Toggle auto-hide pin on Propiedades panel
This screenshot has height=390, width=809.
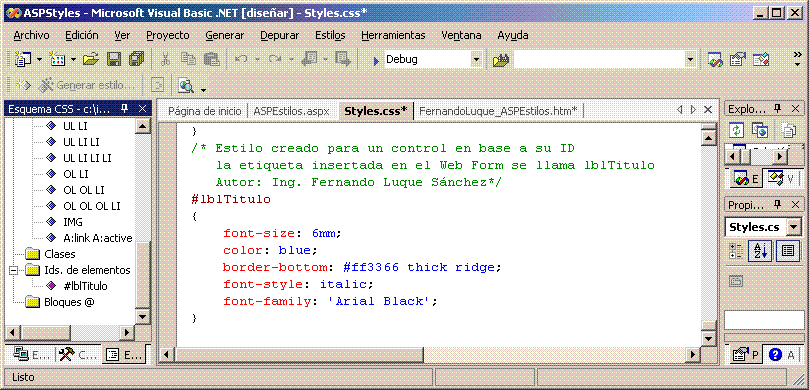[778, 204]
